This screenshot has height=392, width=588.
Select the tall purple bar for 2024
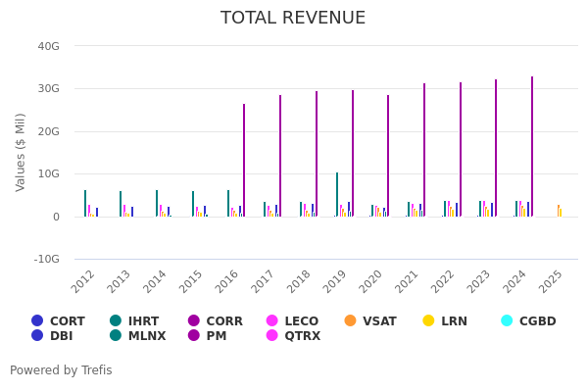pos(532,147)
